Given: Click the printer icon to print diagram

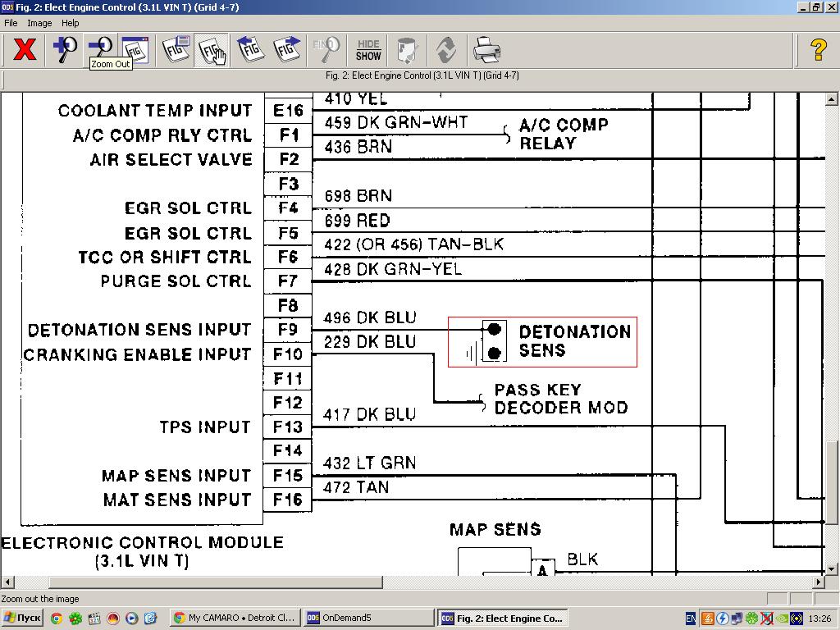Looking at the screenshot, I should tap(486, 50).
